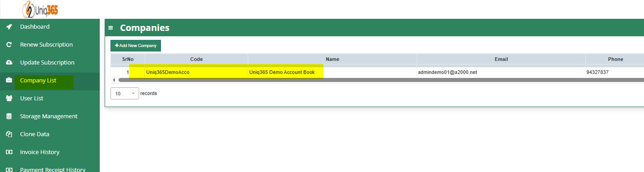This screenshot has height=172, width=644.
Task: Click the Storage Management database icon
Action: click(9, 116)
